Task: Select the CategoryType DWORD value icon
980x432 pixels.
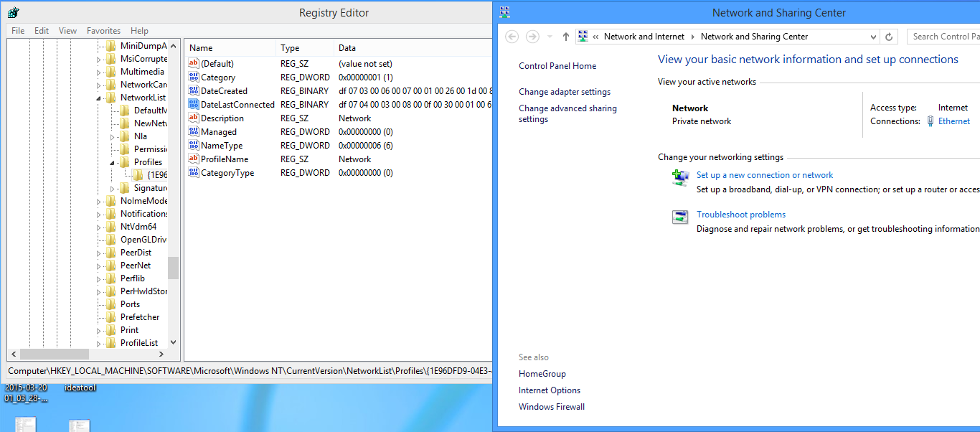Action: coord(193,173)
